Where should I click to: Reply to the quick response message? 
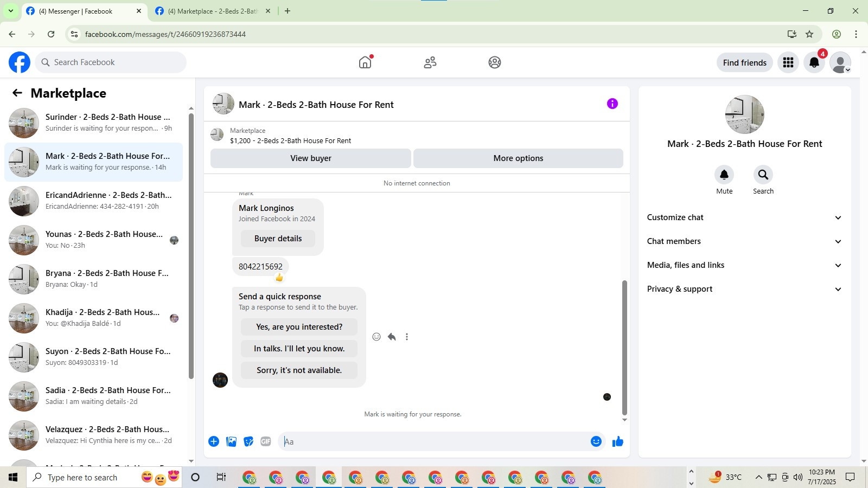tap(392, 337)
